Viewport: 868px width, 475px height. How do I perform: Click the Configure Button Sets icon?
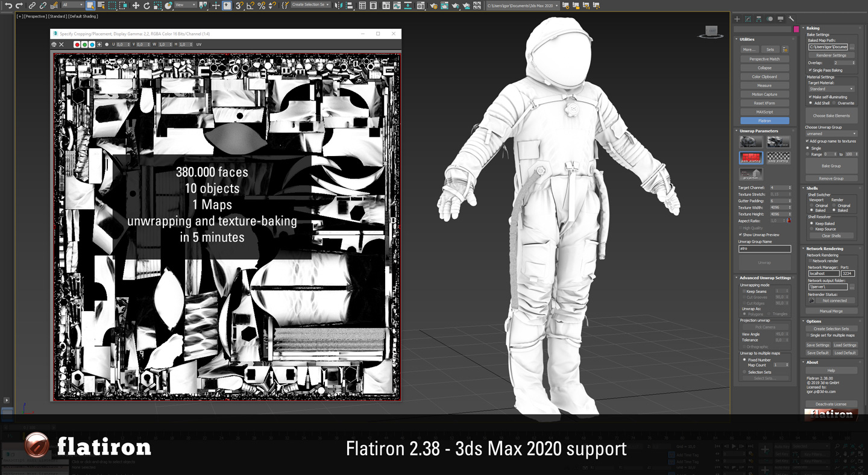coord(785,49)
